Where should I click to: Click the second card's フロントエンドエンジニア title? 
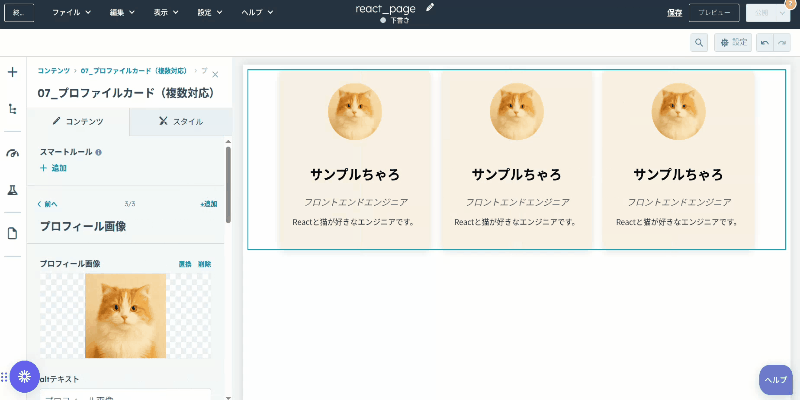pos(517,202)
